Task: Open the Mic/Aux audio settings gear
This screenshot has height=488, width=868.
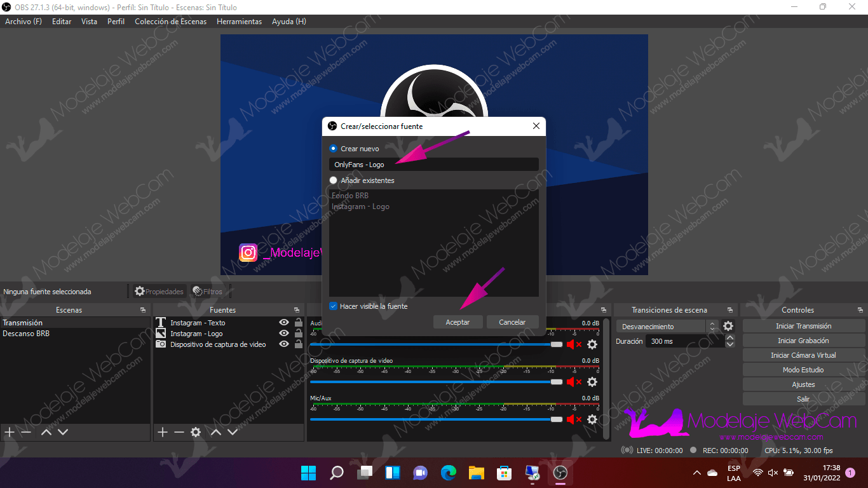Action: [x=592, y=419]
